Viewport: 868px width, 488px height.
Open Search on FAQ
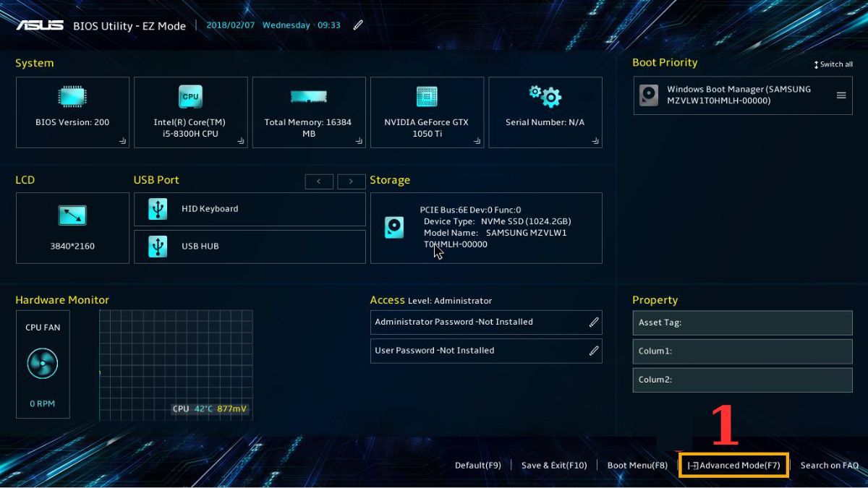pyautogui.click(x=830, y=466)
